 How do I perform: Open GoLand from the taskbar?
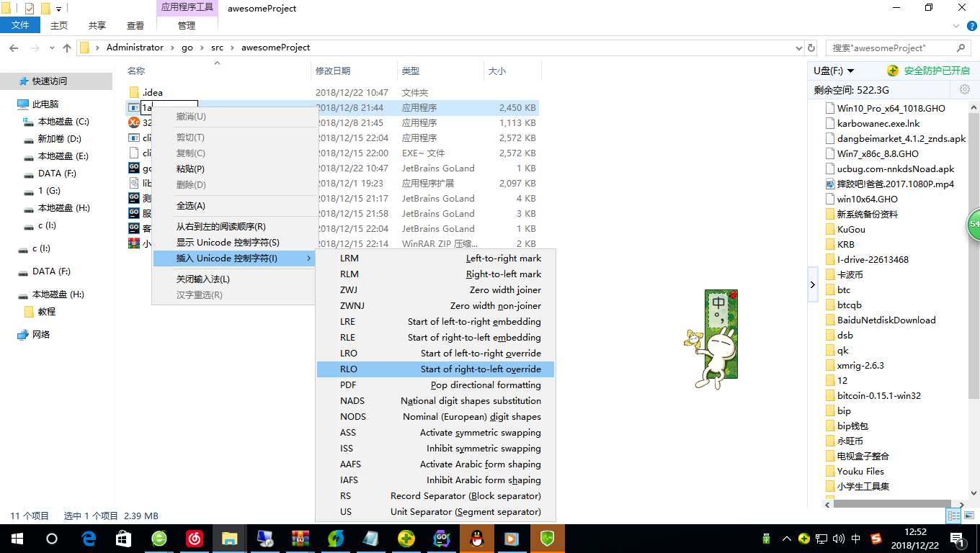[x=442, y=539]
